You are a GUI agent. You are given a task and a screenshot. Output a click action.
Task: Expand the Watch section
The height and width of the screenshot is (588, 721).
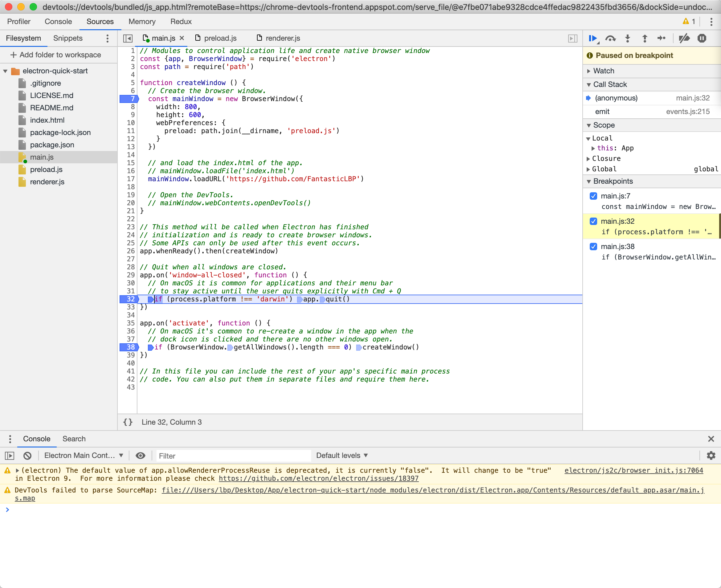tap(604, 71)
